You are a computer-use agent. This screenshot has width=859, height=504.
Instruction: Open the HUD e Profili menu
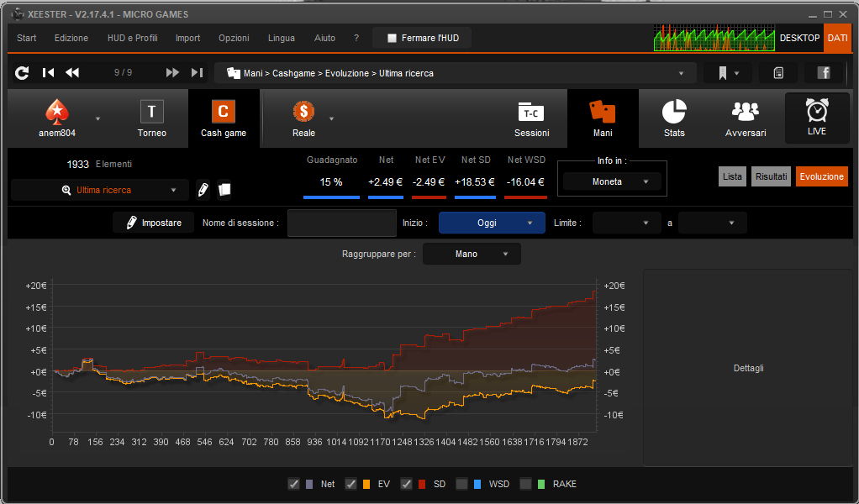pyautogui.click(x=133, y=39)
